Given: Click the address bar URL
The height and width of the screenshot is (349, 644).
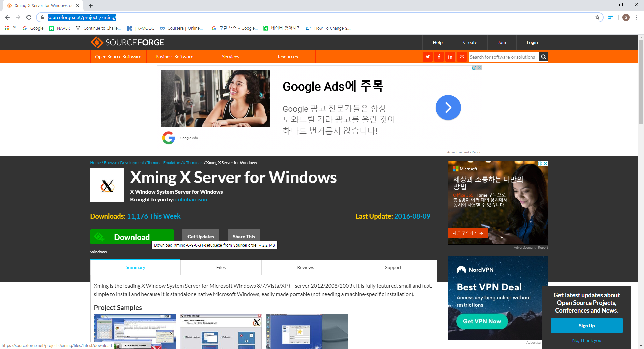Looking at the screenshot, I should pyautogui.click(x=82, y=17).
